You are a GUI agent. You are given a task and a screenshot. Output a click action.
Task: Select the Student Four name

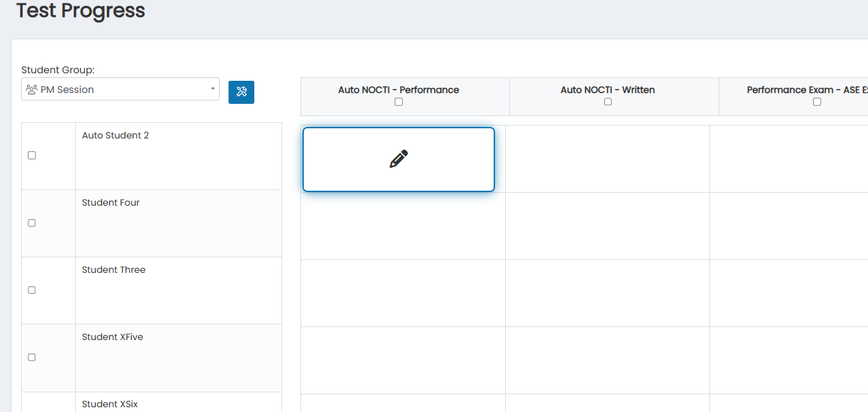tap(111, 202)
